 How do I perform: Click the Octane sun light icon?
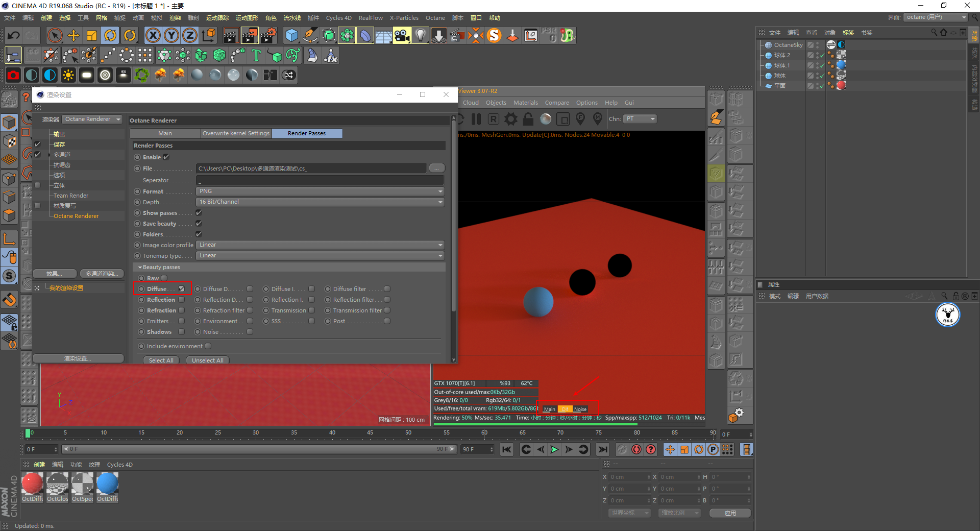point(68,75)
